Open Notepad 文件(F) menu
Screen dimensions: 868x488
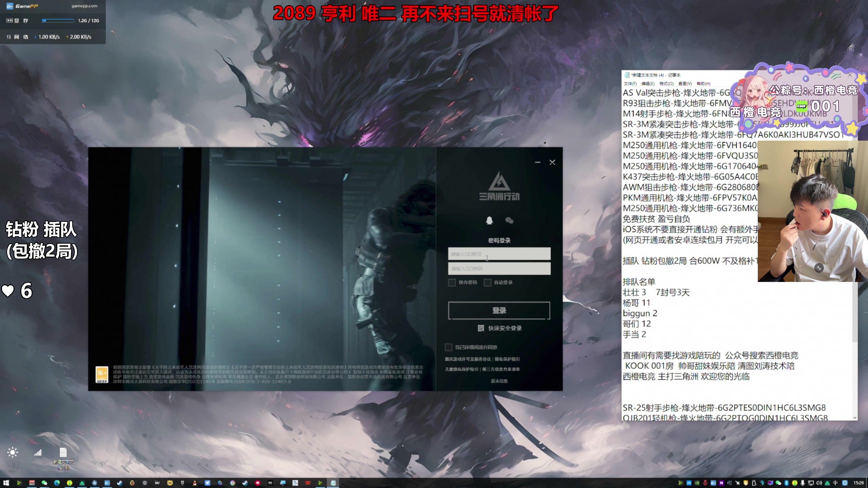tap(630, 84)
